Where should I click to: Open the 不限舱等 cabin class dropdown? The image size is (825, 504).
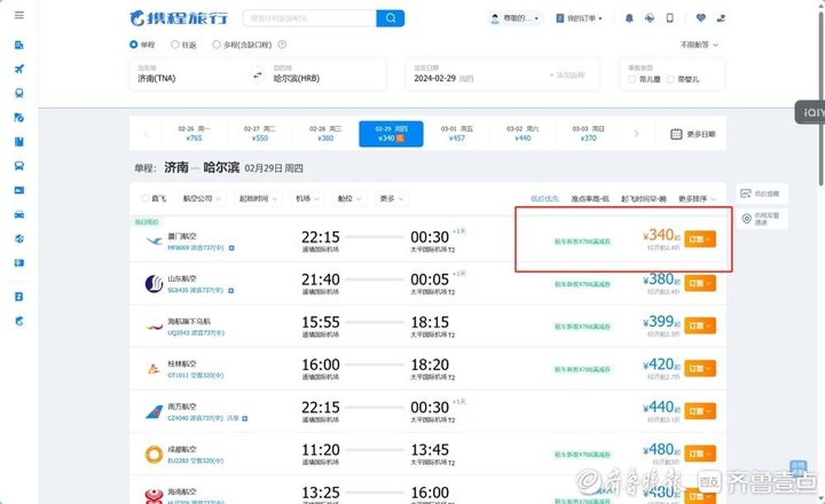point(699,45)
